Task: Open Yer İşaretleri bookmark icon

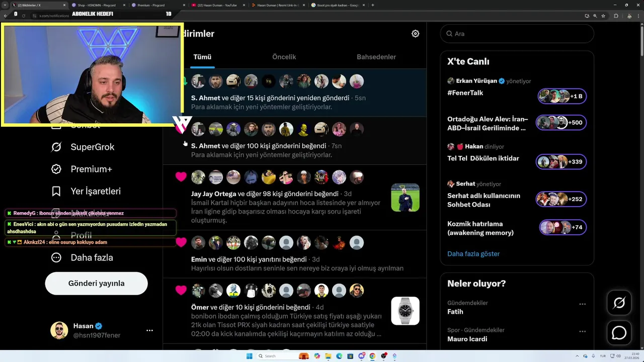Action: pos(56,191)
